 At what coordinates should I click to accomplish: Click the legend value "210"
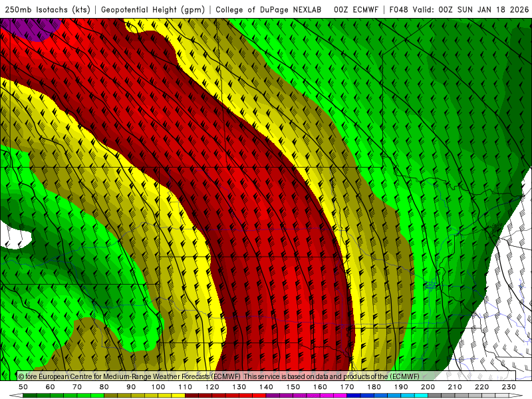tap(455, 387)
